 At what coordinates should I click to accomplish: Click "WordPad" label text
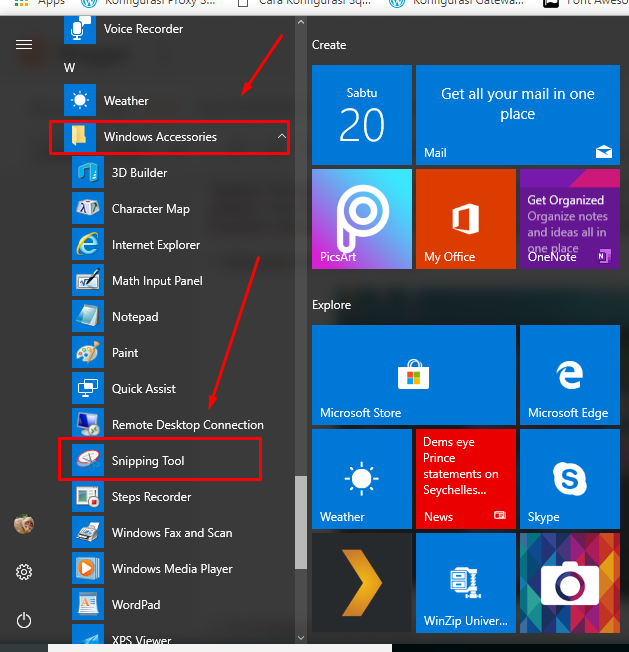[x=136, y=605]
